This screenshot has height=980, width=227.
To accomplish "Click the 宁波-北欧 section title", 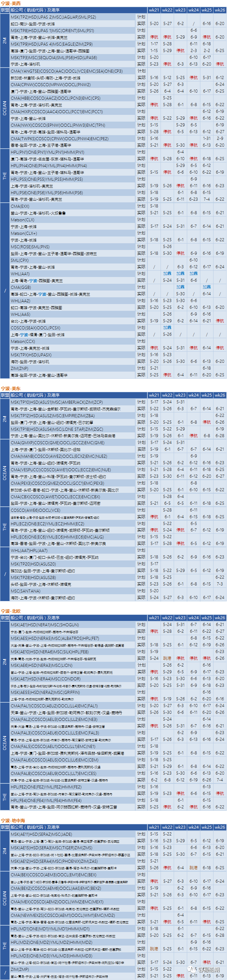I will coord(11,611).
